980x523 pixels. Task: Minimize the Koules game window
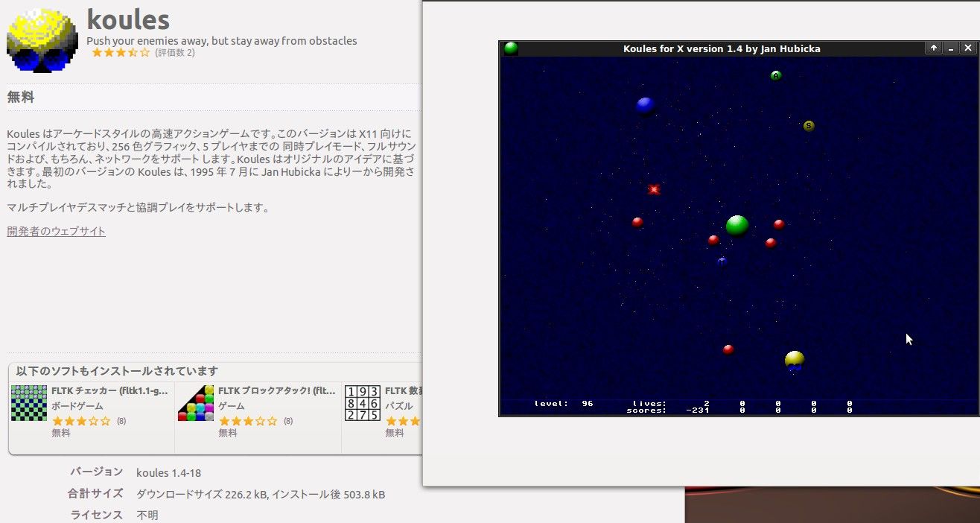click(951, 48)
